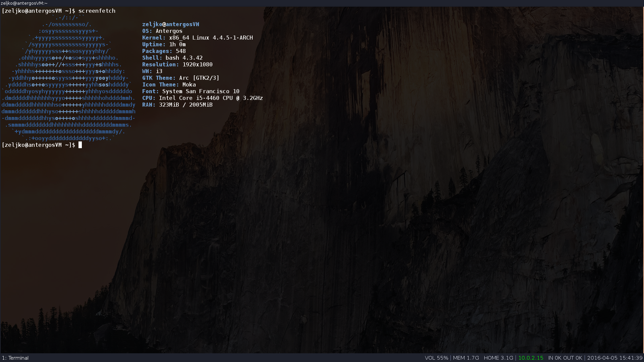
Task: Click the zeljko@antergosVM window title bar
Action: [24, 3]
